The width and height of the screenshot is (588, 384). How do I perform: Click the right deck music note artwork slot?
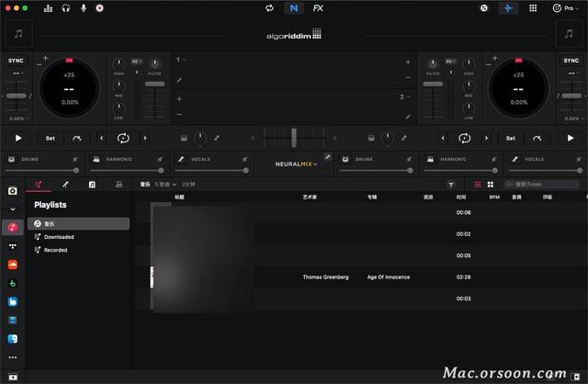click(569, 34)
